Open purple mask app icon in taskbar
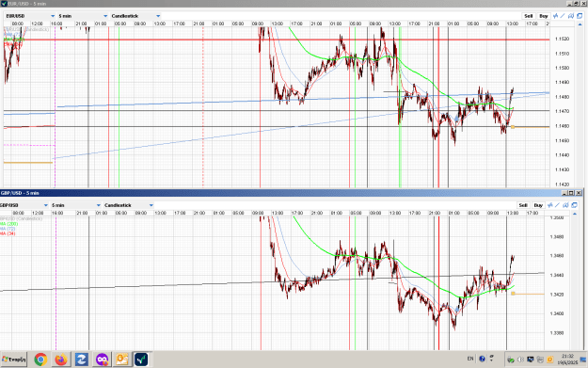Screen dimensions: 588x368 (x=102, y=360)
